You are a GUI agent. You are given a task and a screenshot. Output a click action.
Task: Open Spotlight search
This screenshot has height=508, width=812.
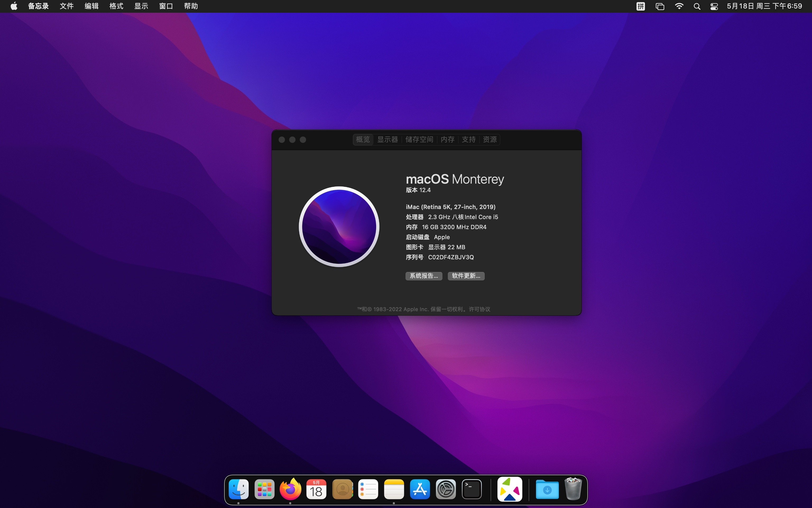pyautogui.click(x=697, y=6)
